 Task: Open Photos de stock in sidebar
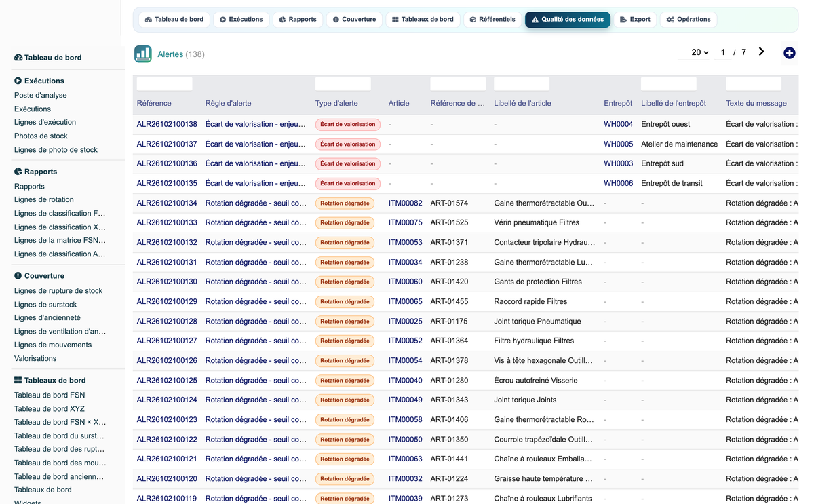(41, 136)
